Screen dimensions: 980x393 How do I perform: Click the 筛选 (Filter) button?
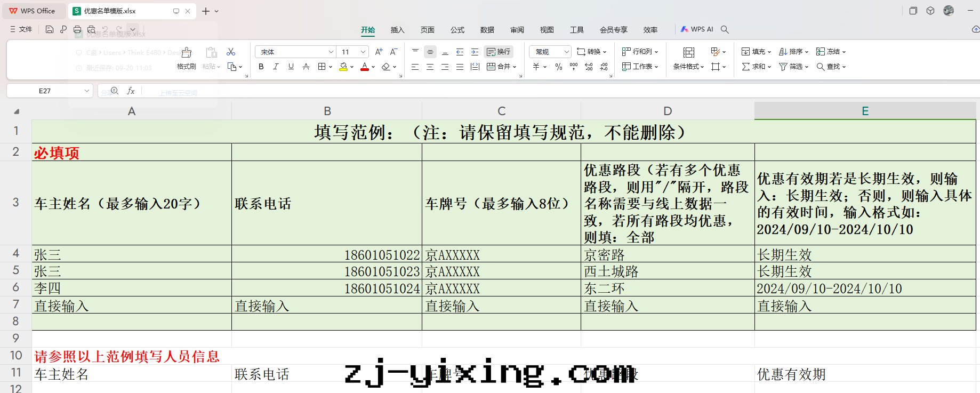(793, 67)
